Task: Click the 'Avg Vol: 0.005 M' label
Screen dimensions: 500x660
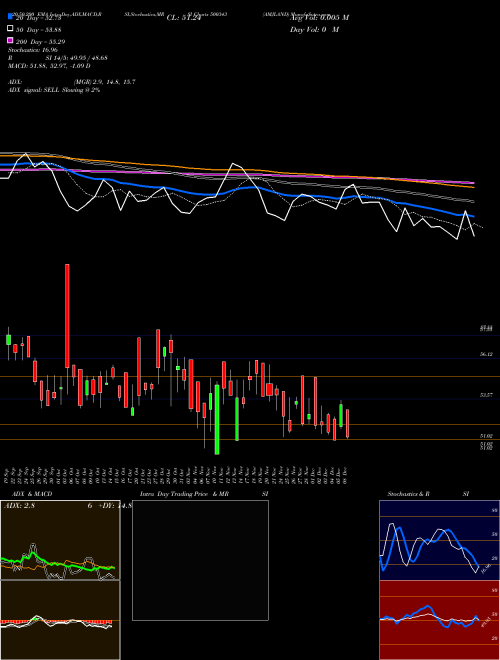Action: 319,18
